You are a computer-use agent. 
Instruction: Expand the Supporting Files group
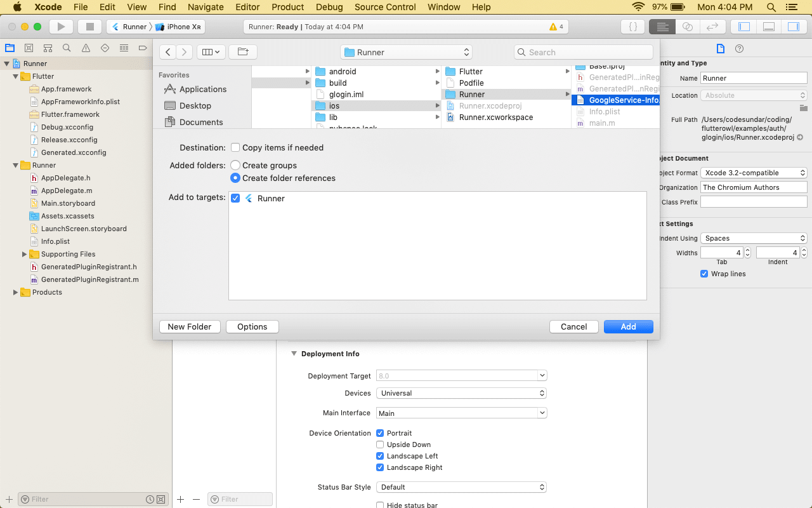pyautogui.click(x=24, y=254)
